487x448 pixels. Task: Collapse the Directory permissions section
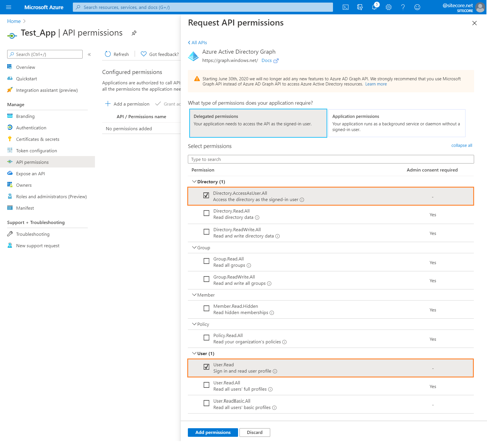(x=194, y=181)
